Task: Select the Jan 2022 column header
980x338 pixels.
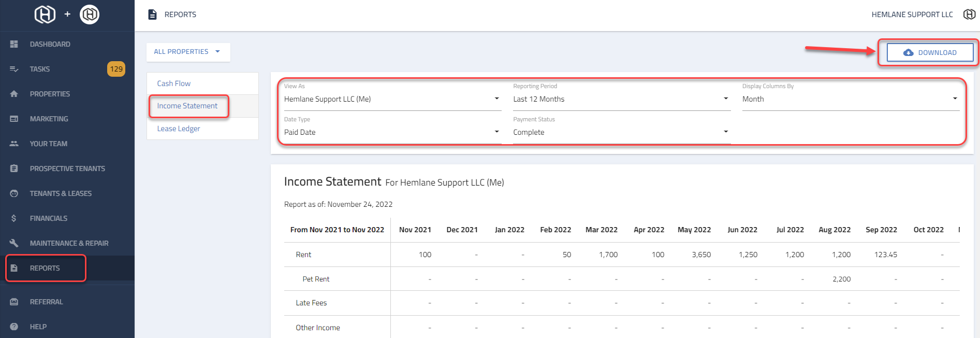Action: point(509,230)
